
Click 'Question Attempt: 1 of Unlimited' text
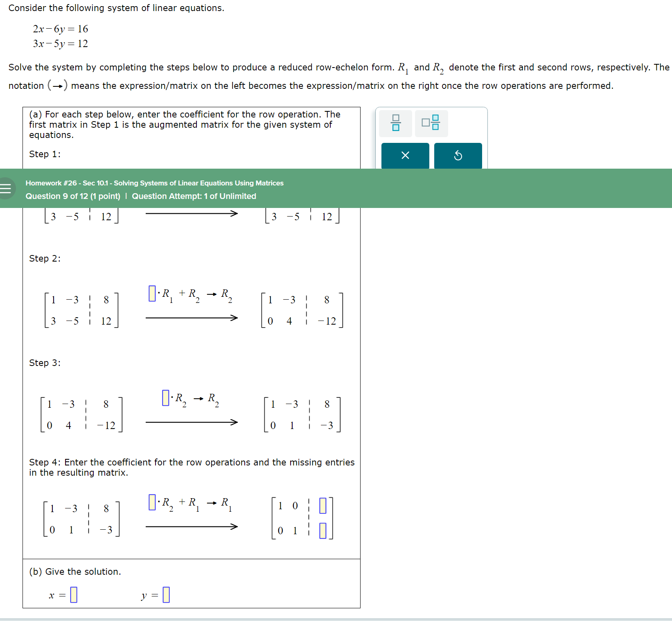pyautogui.click(x=194, y=196)
